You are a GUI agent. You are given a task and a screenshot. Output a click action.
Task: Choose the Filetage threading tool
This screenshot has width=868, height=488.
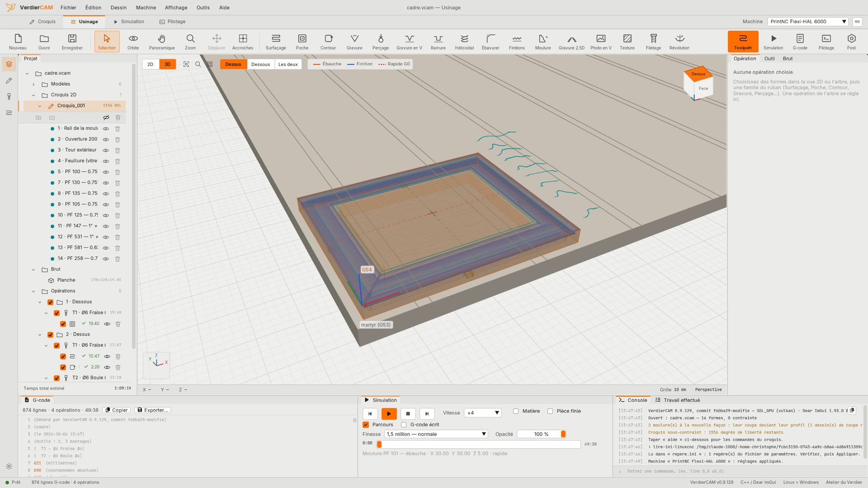pos(653,42)
